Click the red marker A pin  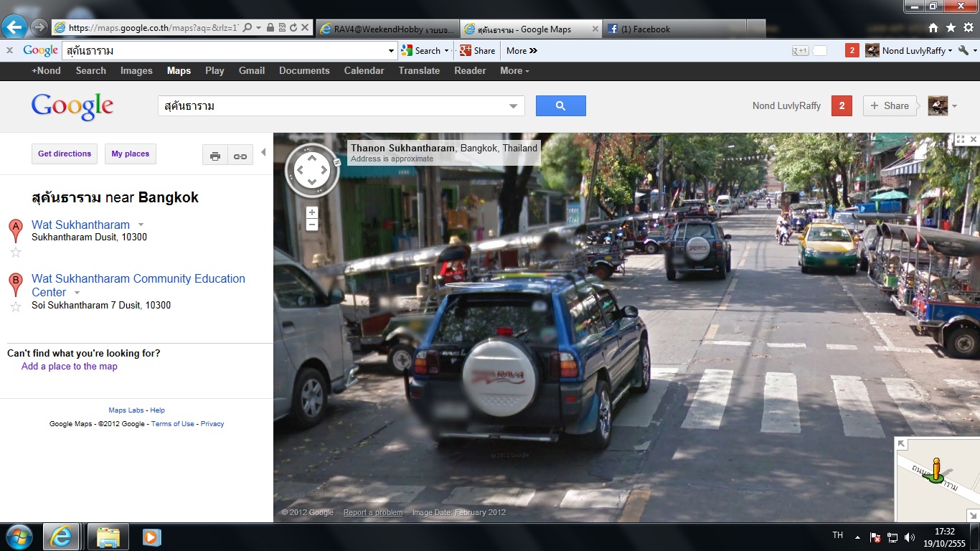(15, 230)
